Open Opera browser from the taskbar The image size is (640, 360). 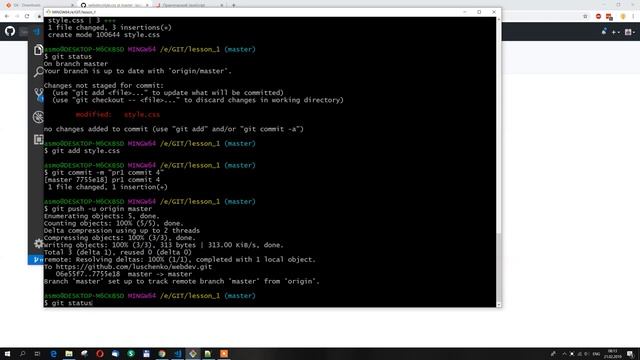pyautogui.click(x=100, y=354)
